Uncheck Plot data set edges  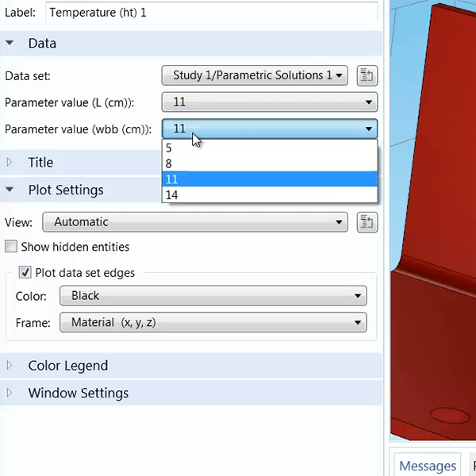[25, 272]
